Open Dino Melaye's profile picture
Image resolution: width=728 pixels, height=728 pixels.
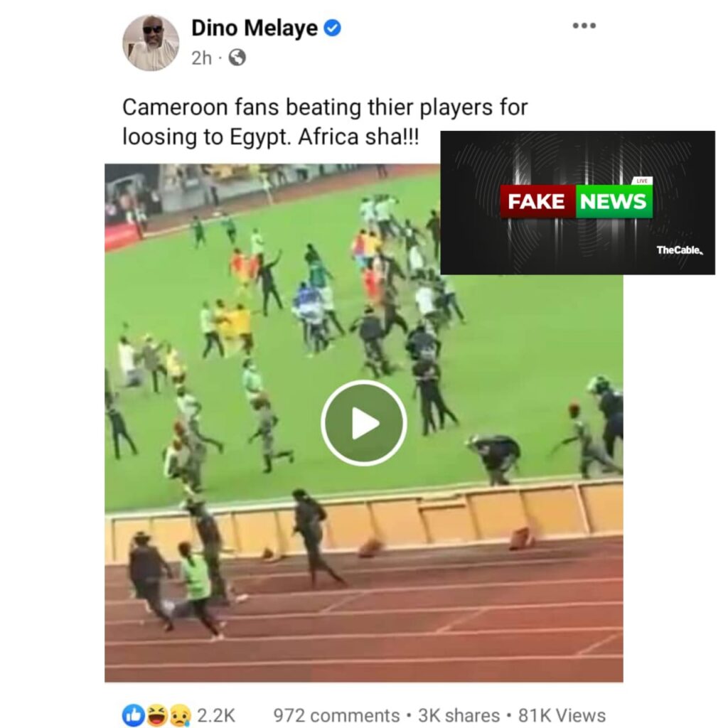151,43
